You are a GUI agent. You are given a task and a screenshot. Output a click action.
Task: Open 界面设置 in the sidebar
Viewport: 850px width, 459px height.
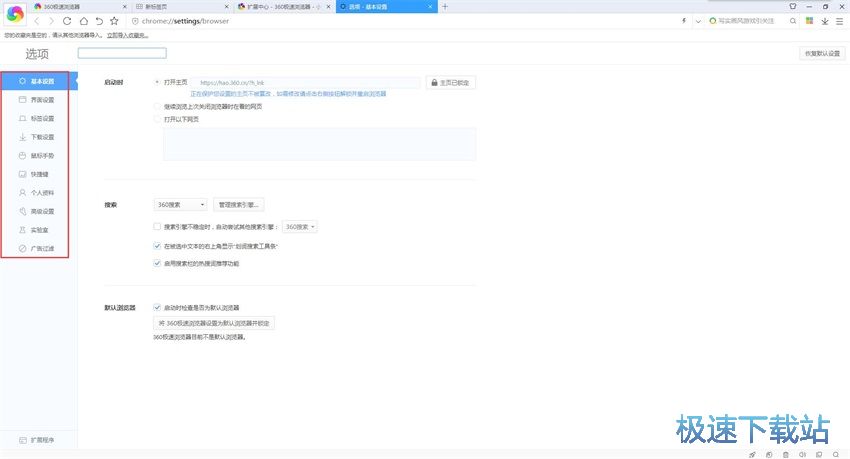pos(38,100)
